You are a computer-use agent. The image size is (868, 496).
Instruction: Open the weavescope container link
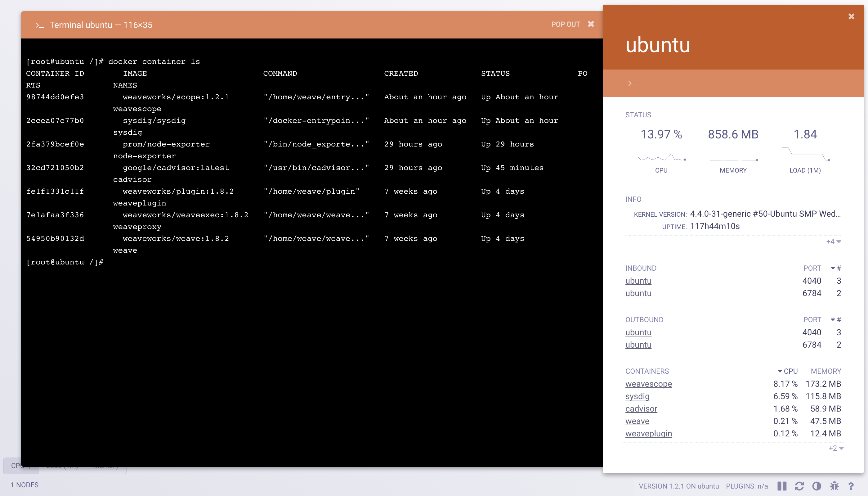tap(648, 384)
